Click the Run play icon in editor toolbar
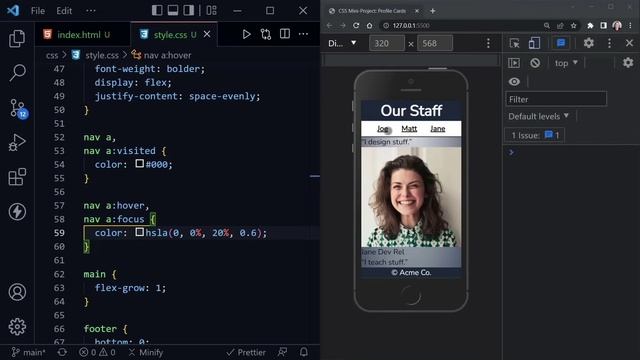The width and height of the screenshot is (640, 360). (246, 34)
